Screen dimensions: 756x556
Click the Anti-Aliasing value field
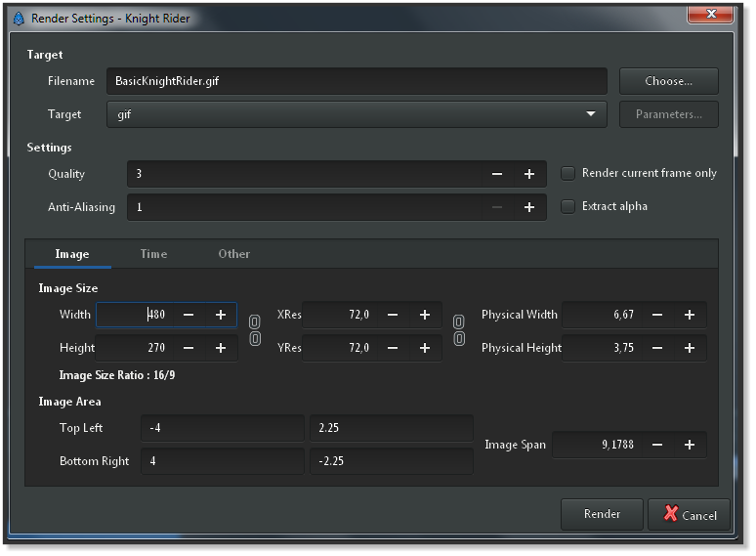point(305,207)
